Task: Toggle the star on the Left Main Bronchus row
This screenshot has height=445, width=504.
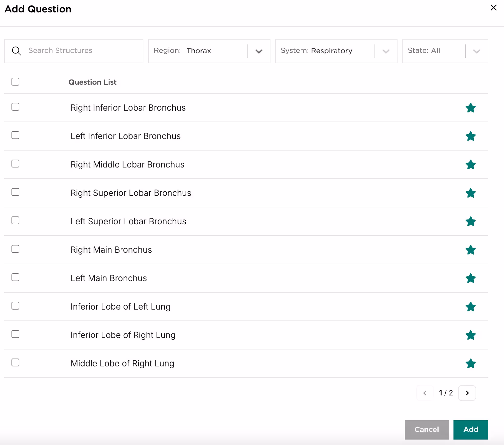Action: pyautogui.click(x=471, y=278)
